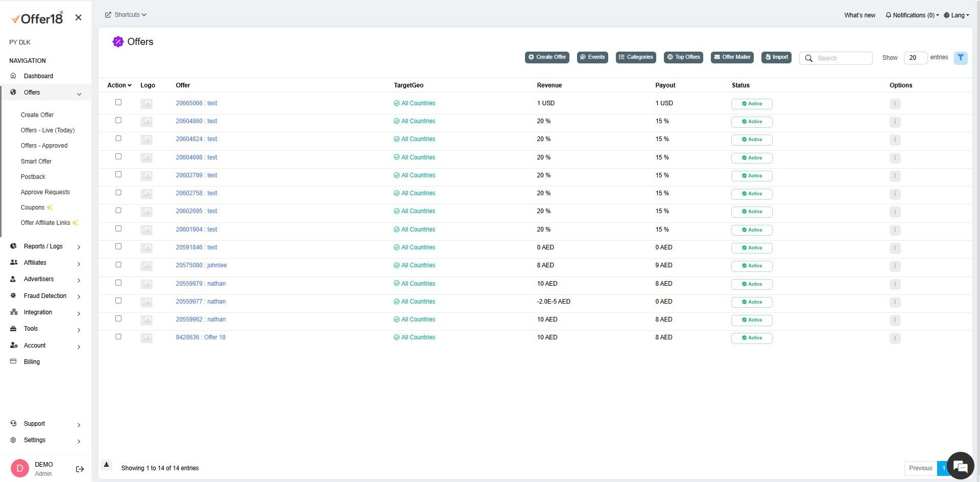The width and height of the screenshot is (980, 482).
Task: Open the Postback submenu item
Action: [33, 177]
